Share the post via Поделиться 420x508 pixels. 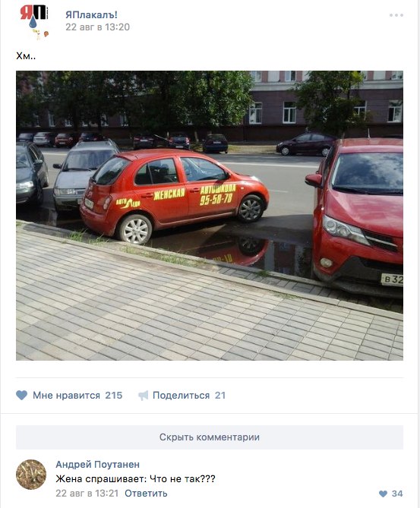pos(182,396)
